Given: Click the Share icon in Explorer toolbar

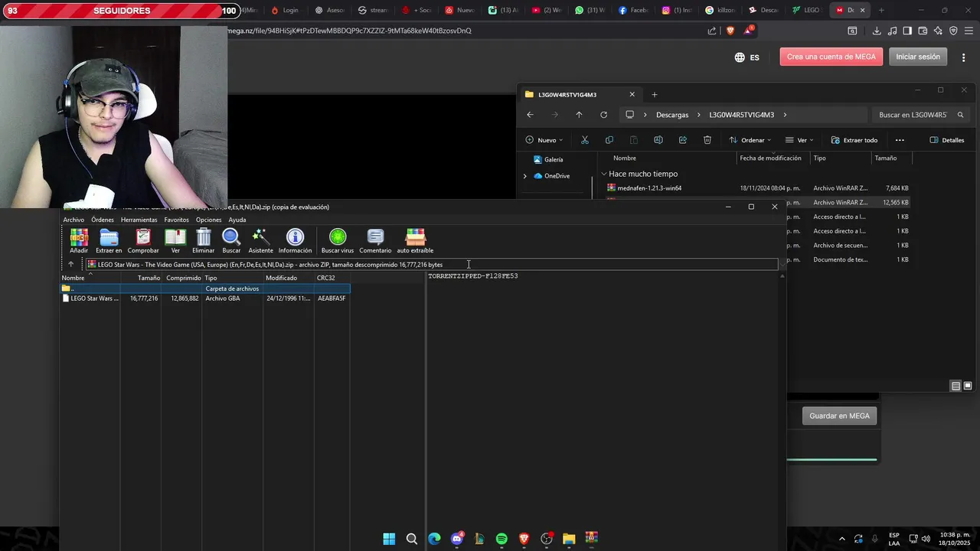Looking at the screenshot, I should tap(683, 140).
